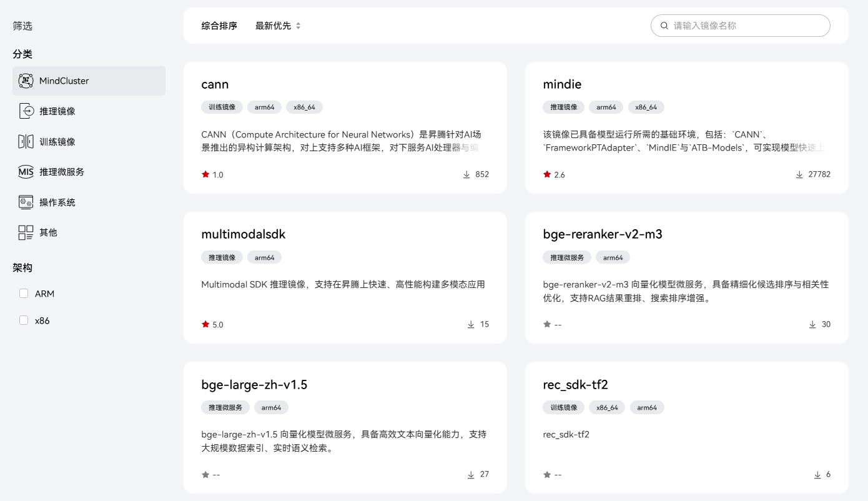The image size is (868, 501).
Task: Click the download icon on multimodalsdk card
Action: coord(471,325)
